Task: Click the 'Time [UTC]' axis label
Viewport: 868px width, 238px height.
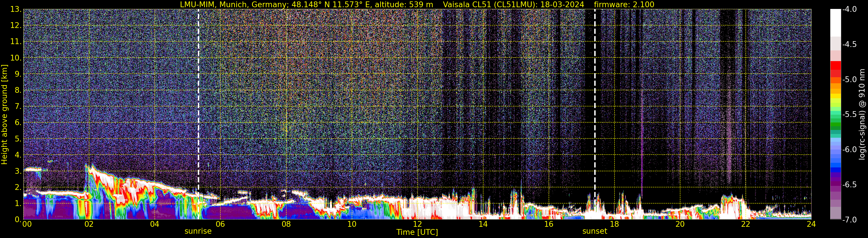Action: click(x=417, y=232)
